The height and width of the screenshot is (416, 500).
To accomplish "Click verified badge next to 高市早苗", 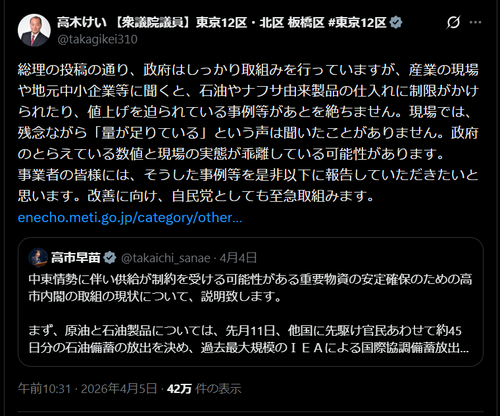I will [x=110, y=258].
